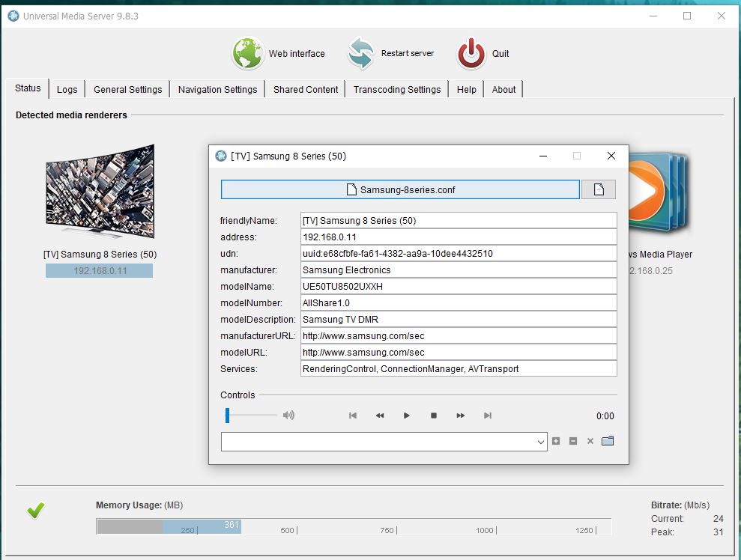Open the Web interface

click(x=248, y=53)
